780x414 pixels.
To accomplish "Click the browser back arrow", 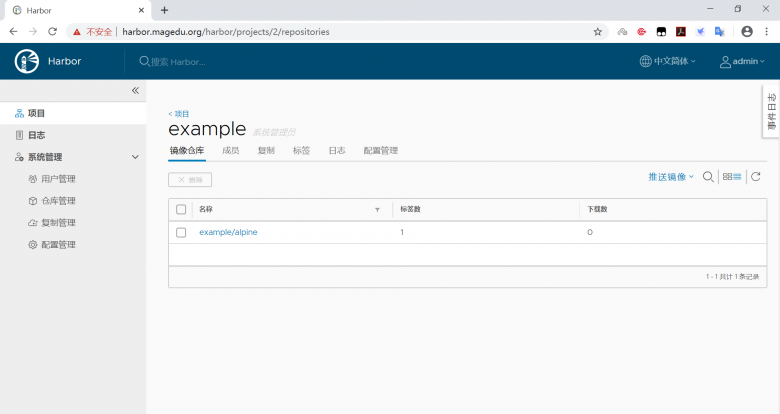I will [13, 31].
